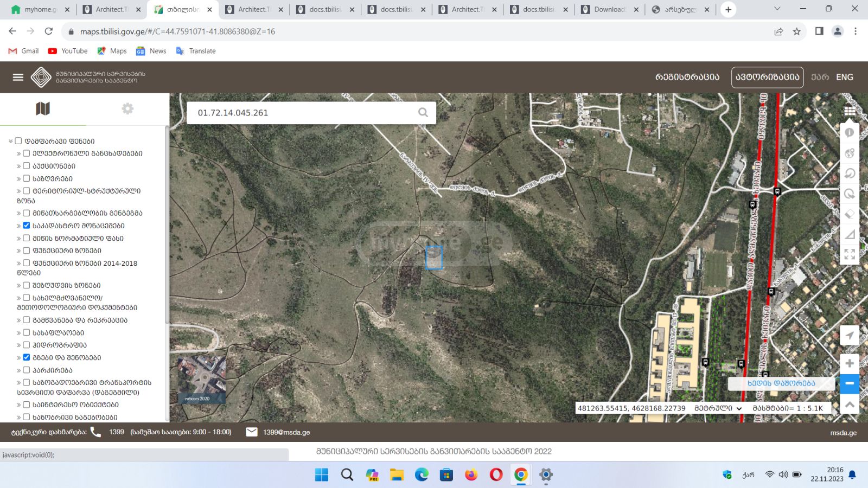Click the 1399@msda.ge email in footer
This screenshot has width=868, height=488.
pos(286,432)
